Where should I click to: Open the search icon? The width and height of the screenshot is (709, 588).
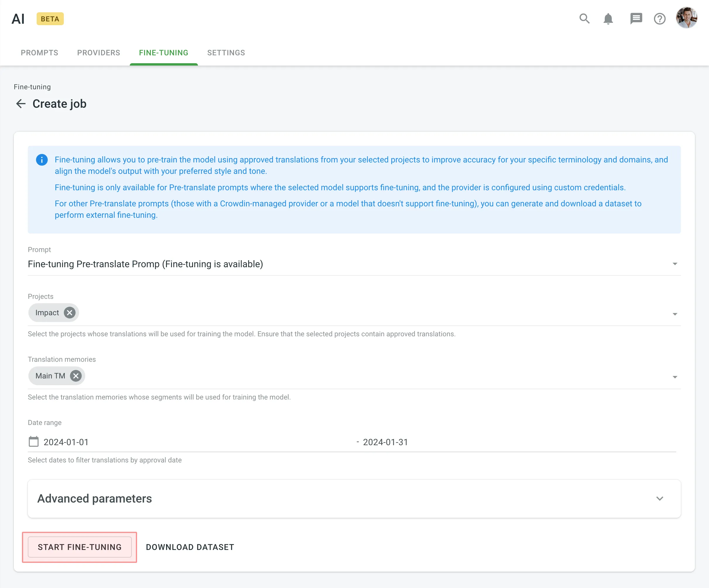click(x=585, y=19)
